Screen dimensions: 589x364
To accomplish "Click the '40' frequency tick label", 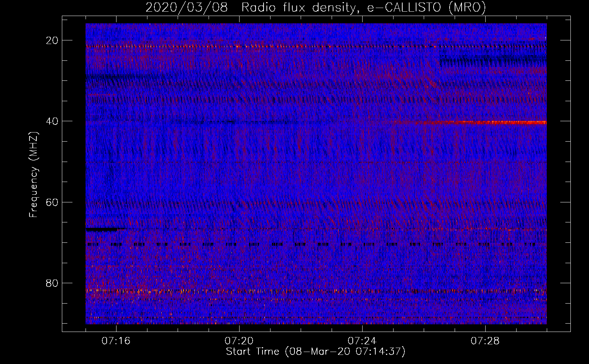I will tap(52, 121).
